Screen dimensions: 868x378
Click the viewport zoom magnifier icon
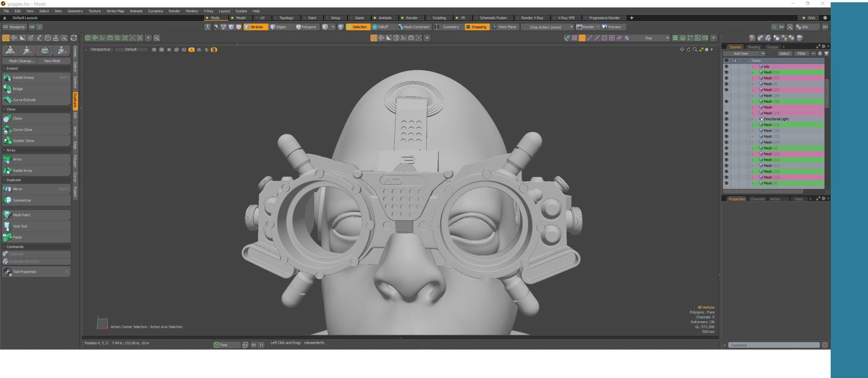tap(695, 49)
